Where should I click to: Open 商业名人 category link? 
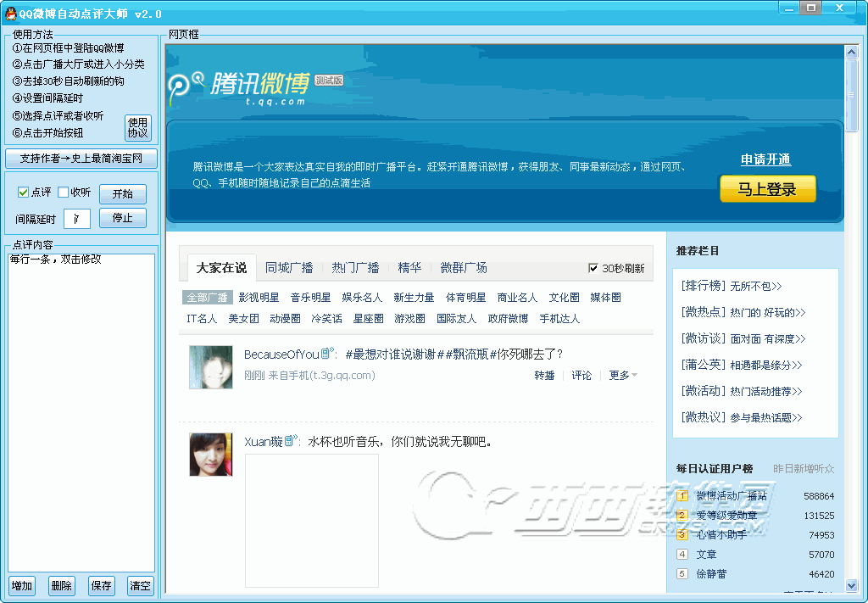point(517,298)
